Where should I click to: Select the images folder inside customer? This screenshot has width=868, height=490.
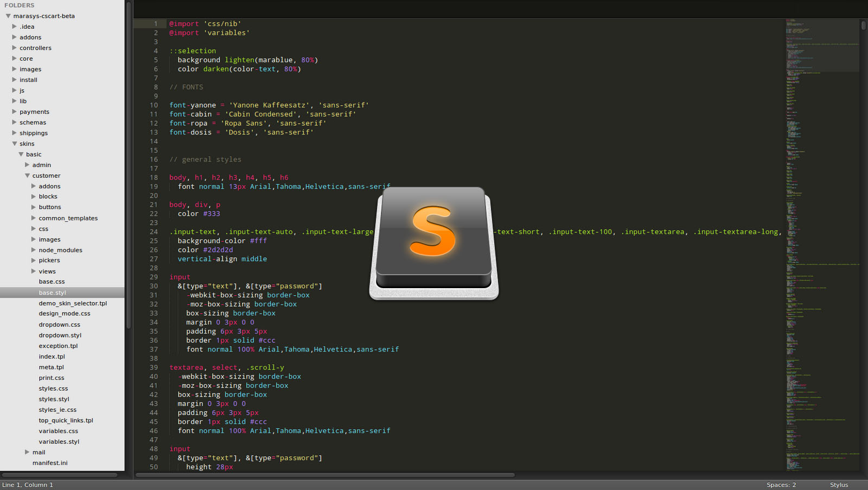point(49,239)
